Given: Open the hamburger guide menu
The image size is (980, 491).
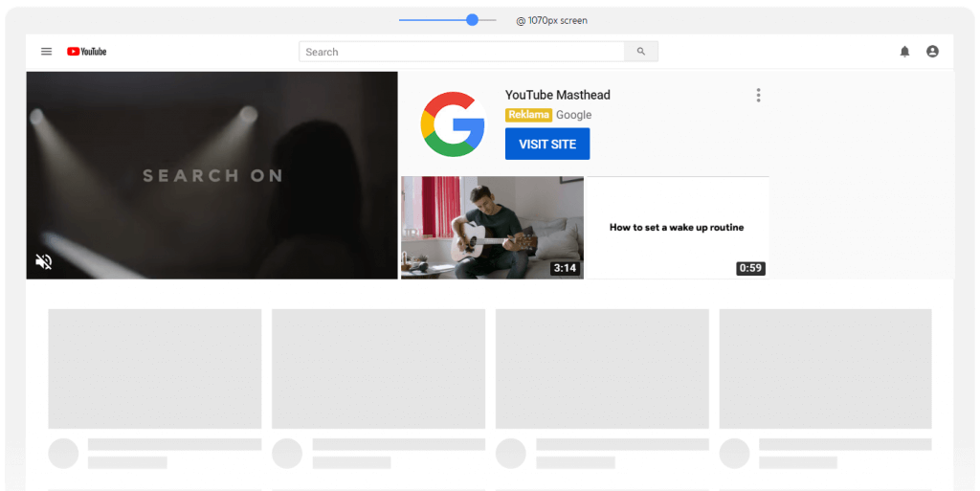Looking at the screenshot, I should click(46, 52).
